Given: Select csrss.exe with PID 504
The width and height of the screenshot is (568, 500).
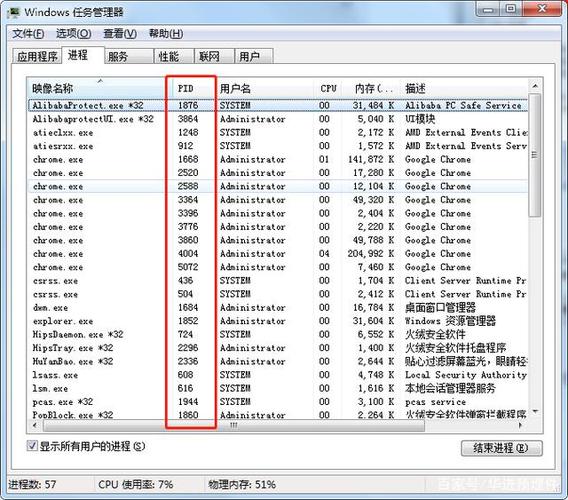Looking at the screenshot, I should tap(278, 294).
